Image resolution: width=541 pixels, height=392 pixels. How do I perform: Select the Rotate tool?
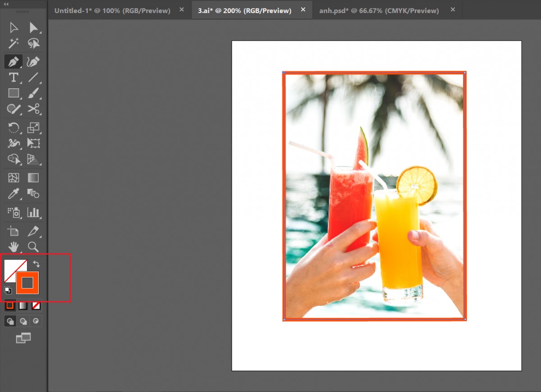point(14,128)
